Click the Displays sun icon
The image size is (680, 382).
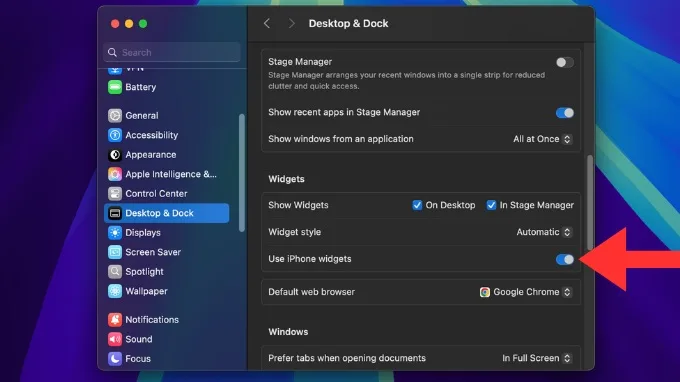coord(115,233)
